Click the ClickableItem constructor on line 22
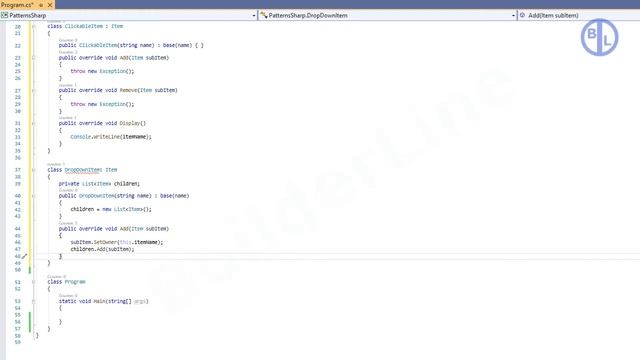 coord(131,45)
